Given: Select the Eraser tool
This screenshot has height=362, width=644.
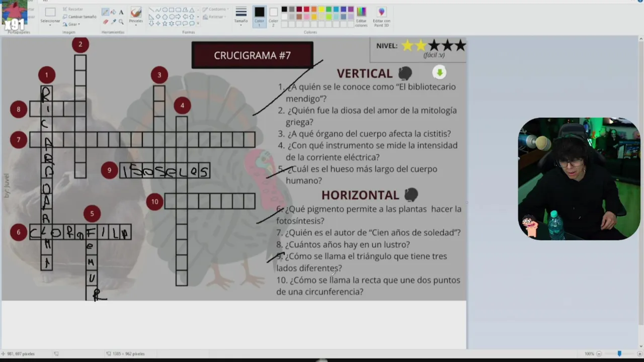Looking at the screenshot, I should [106, 22].
